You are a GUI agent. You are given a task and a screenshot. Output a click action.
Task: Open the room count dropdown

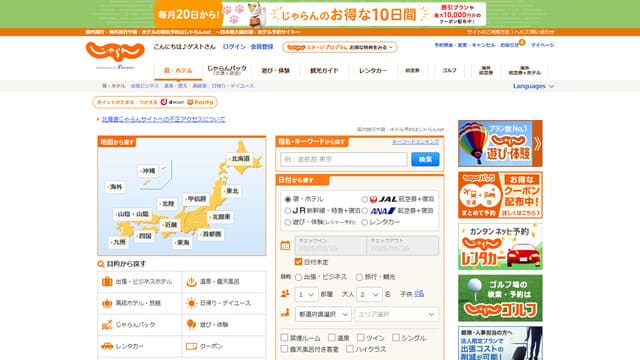(x=306, y=294)
